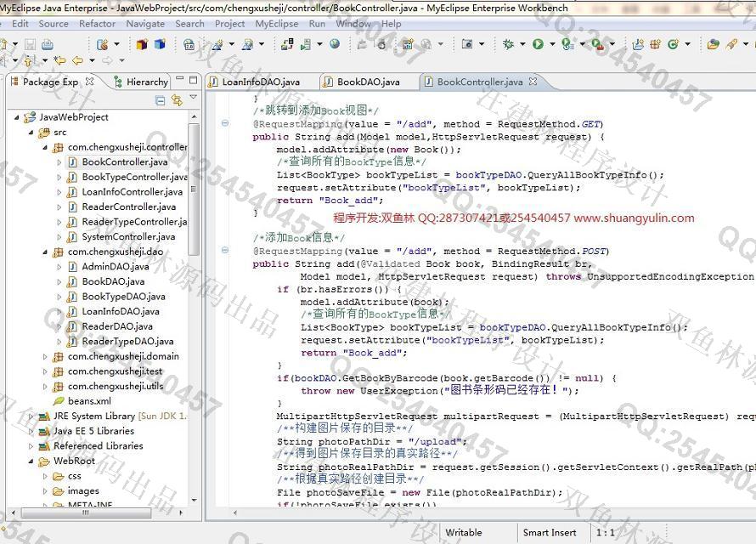Open the New Class dropdown arrow
The height and width of the screenshot is (544, 756).
(687, 44)
